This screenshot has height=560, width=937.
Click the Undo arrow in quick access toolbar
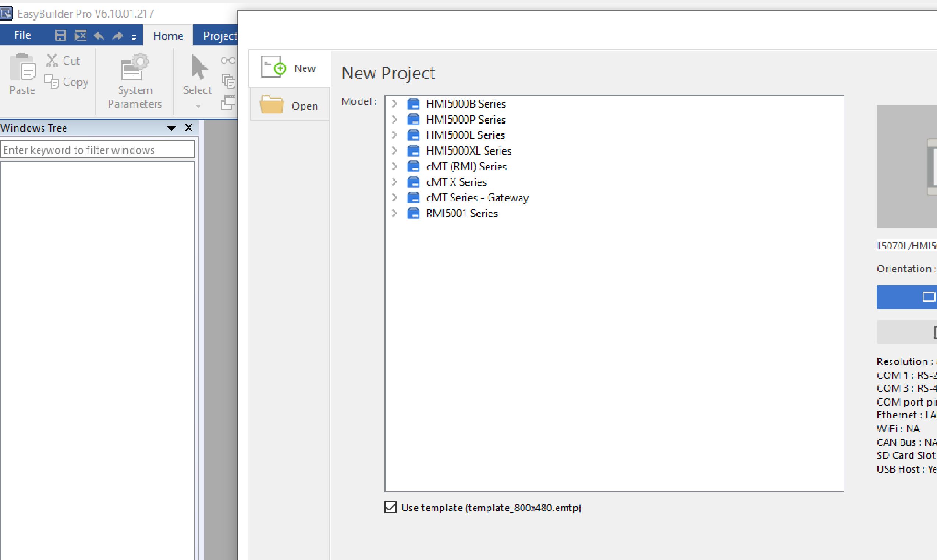coord(99,36)
